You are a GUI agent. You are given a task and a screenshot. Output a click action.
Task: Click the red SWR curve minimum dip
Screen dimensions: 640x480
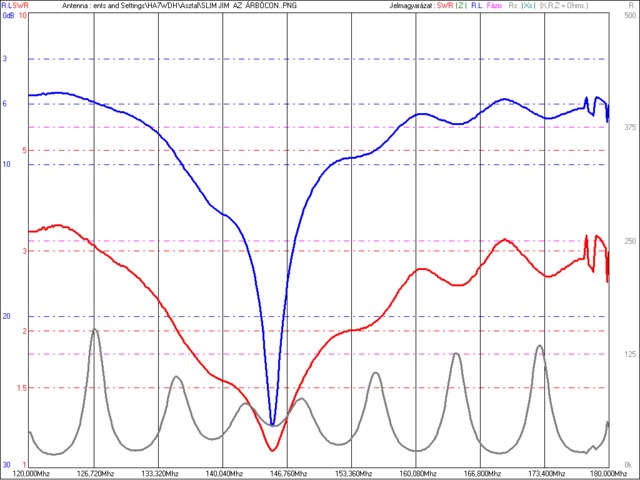274,449
